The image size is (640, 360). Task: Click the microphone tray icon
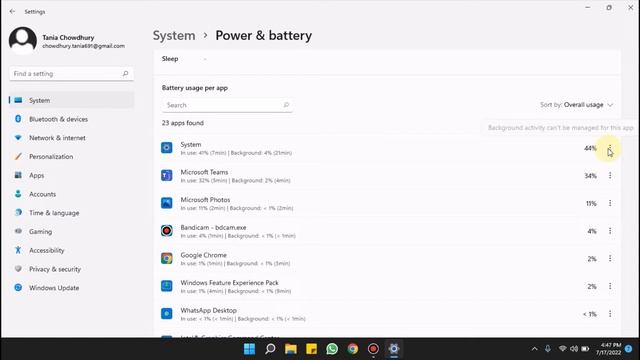click(548, 349)
